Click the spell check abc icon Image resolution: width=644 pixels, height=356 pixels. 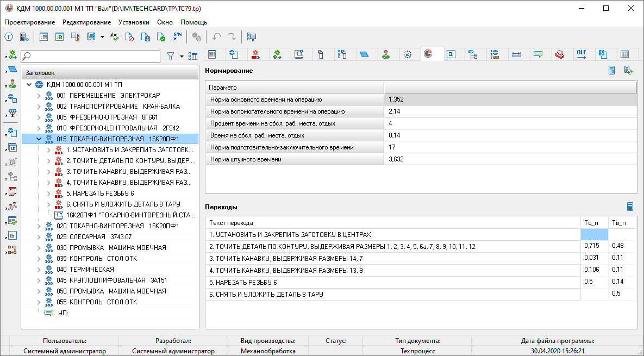click(114, 37)
